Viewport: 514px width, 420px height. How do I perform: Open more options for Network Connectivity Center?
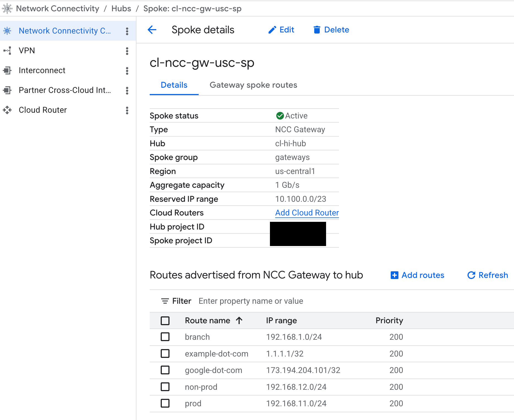point(127,31)
